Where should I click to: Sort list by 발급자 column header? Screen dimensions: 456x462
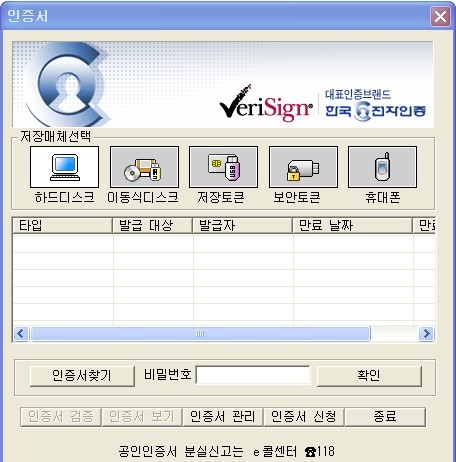pos(242,226)
